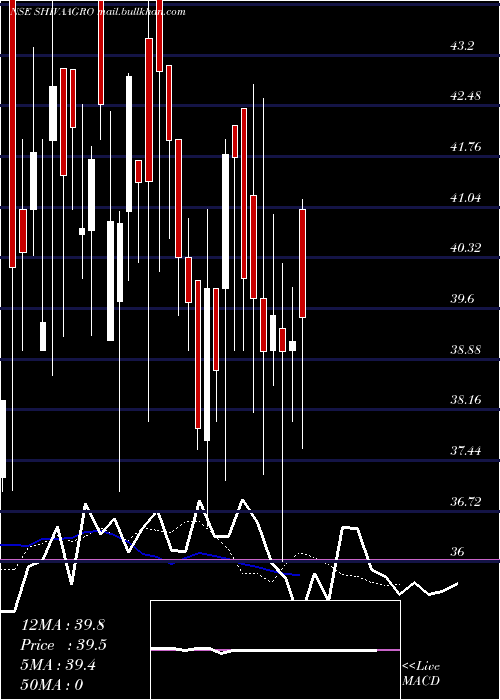Click the 12MA : 39.8 readout
500x700 pixels.
[62, 625]
